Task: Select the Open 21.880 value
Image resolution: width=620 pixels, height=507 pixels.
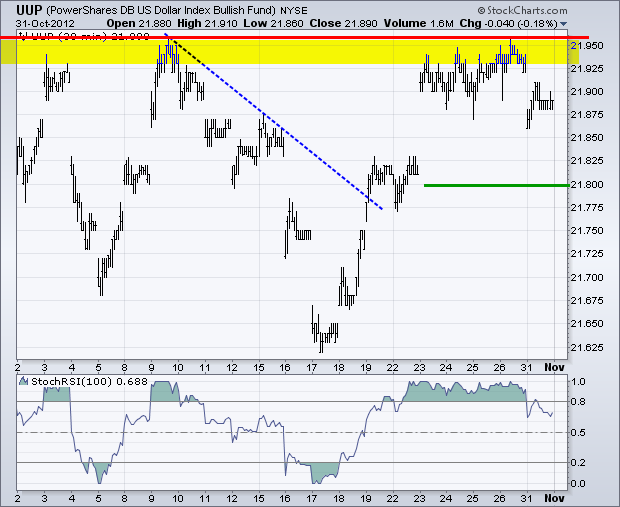Action: tap(139, 23)
